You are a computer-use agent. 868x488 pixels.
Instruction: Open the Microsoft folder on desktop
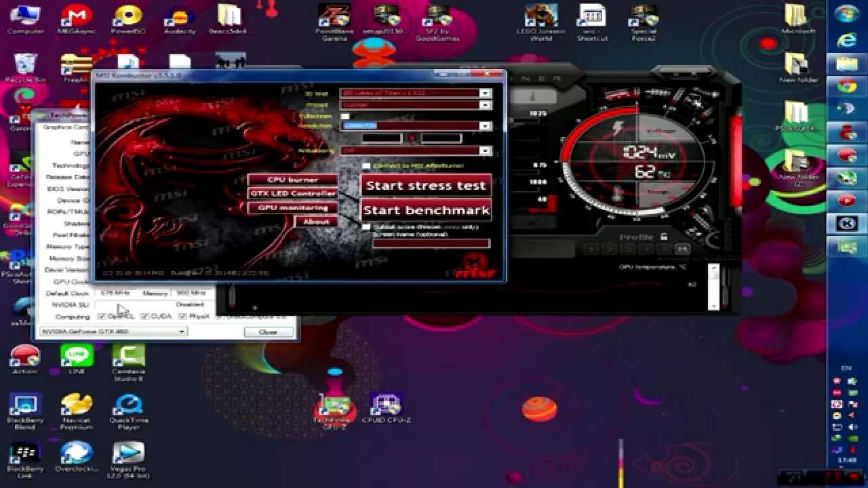(x=798, y=19)
